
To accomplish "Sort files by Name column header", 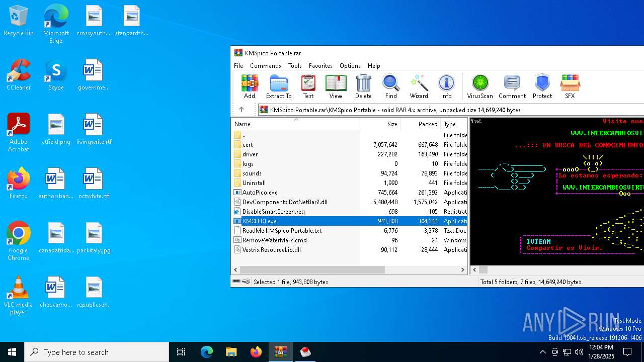I will pos(296,124).
